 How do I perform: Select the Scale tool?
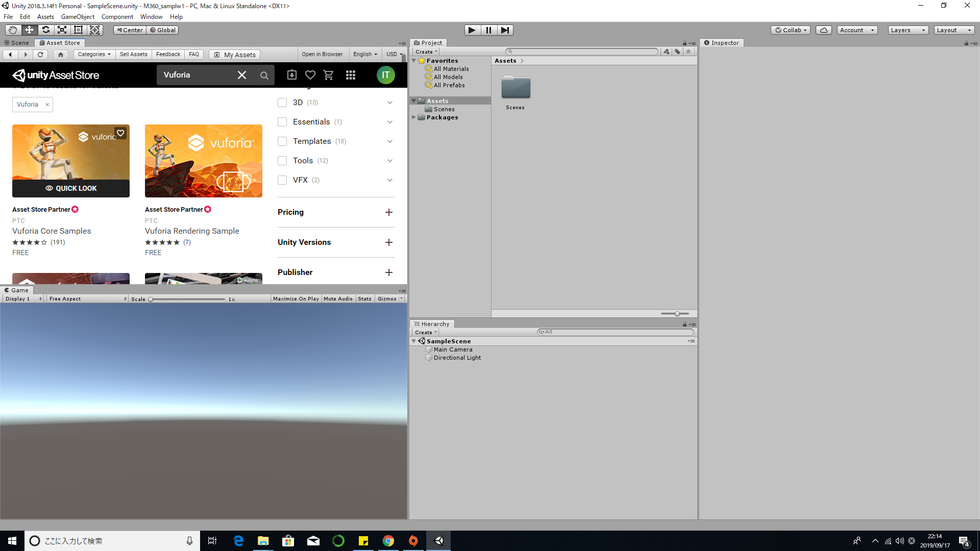pos(62,30)
